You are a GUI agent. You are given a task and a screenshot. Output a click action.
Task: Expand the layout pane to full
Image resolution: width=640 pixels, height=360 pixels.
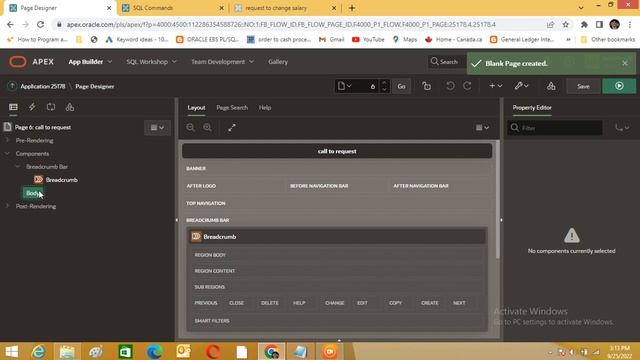[232, 127]
